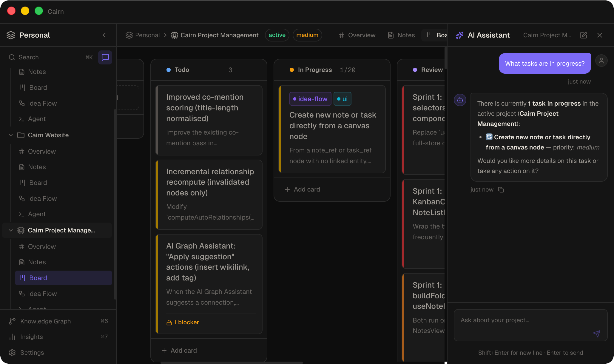Click the task sync icon in assistant reply
The height and width of the screenshot is (364, 614).
tap(489, 137)
